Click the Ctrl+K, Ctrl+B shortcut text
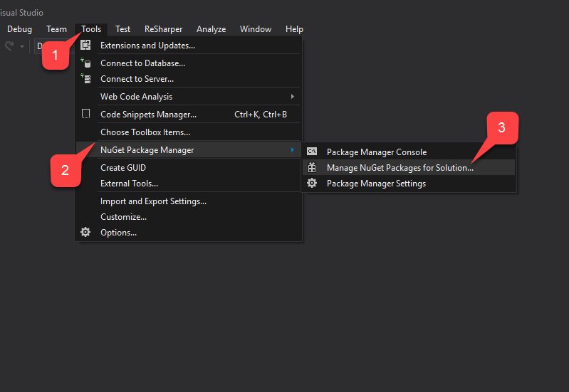The height and width of the screenshot is (392, 569). [x=261, y=115]
